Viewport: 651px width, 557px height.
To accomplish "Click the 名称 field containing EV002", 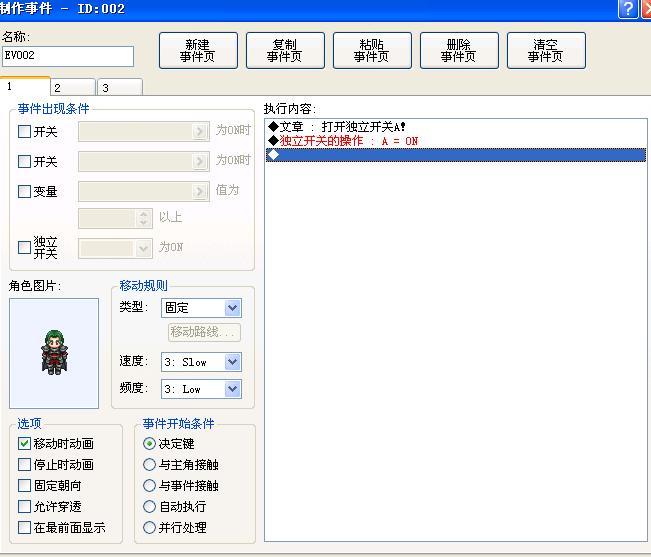I will (x=68, y=56).
